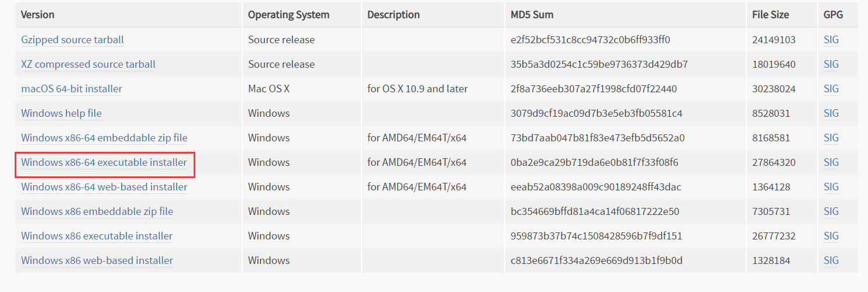This screenshot has width=868, height=292.
Task: Open SIG for Windows x86 executable installer
Action: (x=831, y=236)
